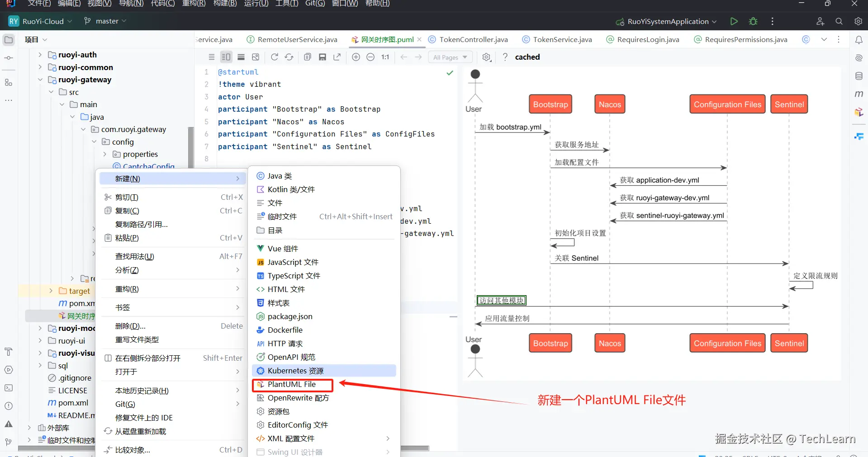Screen dimensions: 868x457
Task: Open the Build hammer tool window icon
Action: tap(9, 352)
